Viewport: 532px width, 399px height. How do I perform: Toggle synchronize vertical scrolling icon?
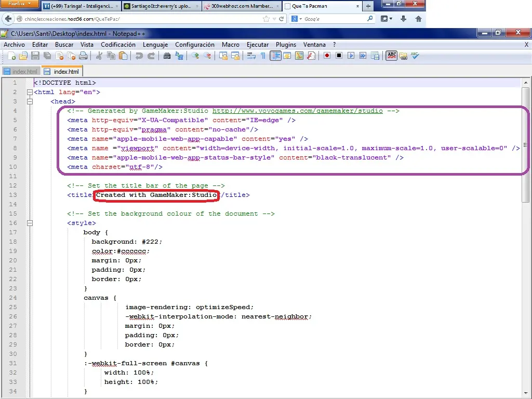point(223,56)
